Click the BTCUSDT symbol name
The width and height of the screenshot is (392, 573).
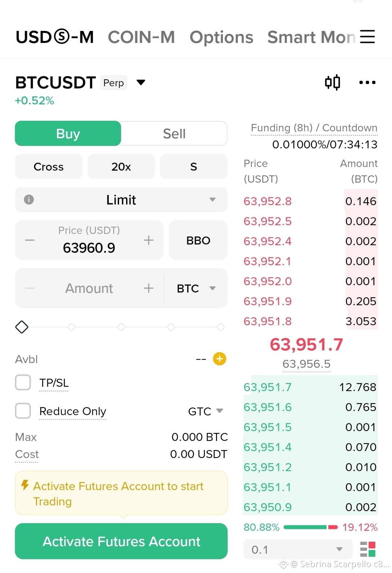point(56,83)
